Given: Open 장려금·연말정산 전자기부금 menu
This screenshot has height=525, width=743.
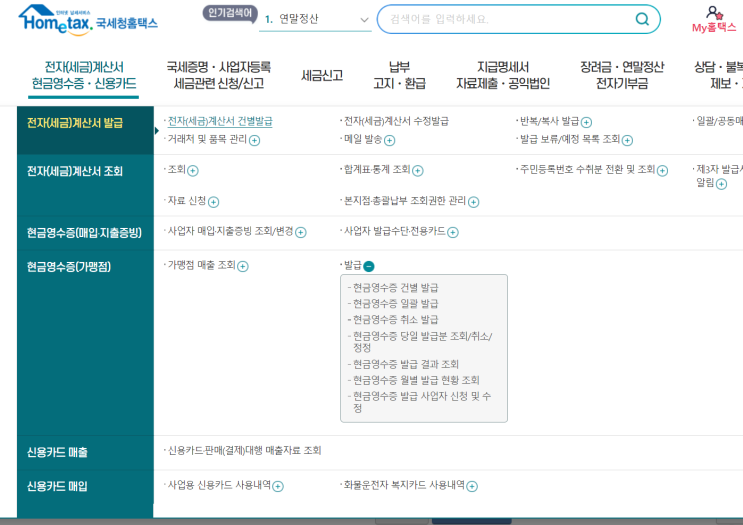Looking at the screenshot, I should pyautogui.click(x=622, y=75).
